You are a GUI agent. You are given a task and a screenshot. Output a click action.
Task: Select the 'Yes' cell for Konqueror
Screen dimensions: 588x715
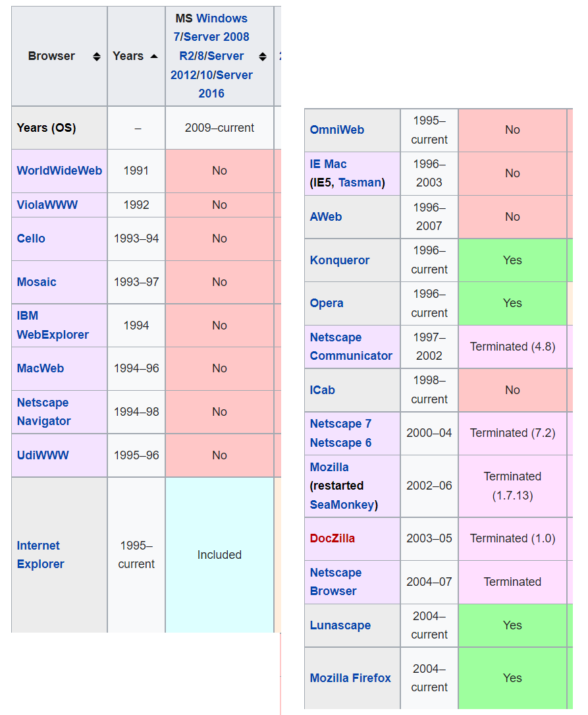[x=512, y=260]
